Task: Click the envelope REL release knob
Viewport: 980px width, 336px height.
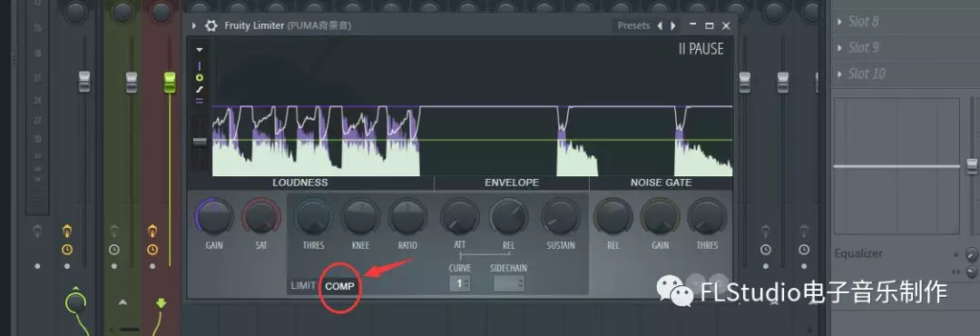Action: coord(509,216)
